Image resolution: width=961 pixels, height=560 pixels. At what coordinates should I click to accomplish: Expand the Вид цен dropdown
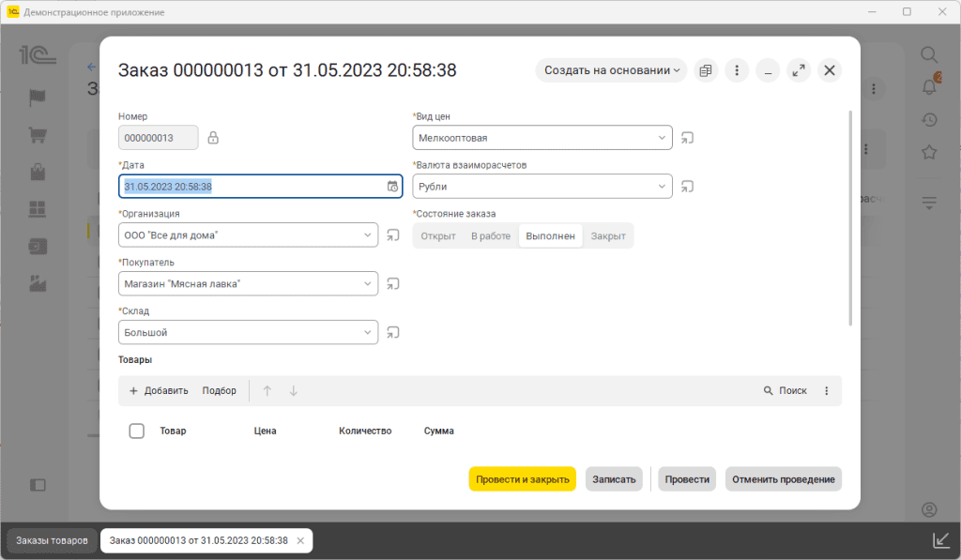(662, 138)
